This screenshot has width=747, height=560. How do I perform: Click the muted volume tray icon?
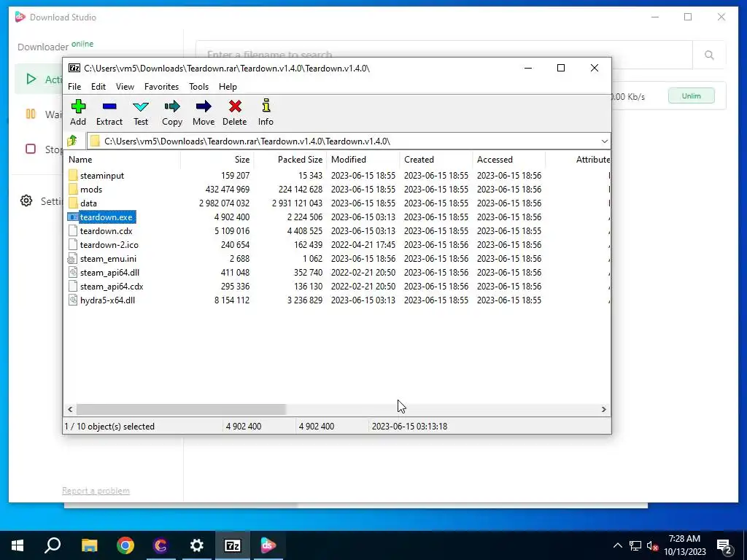coord(652,545)
